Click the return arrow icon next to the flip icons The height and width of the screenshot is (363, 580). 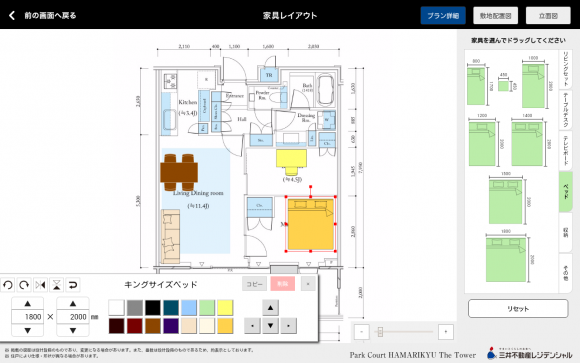tap(73, 285)
